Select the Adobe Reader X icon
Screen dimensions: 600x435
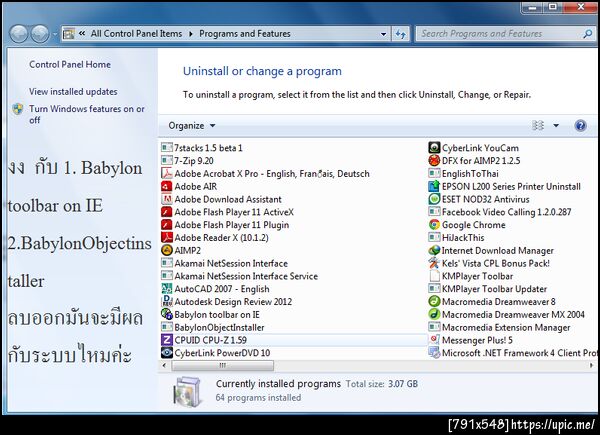pos(167,238)
